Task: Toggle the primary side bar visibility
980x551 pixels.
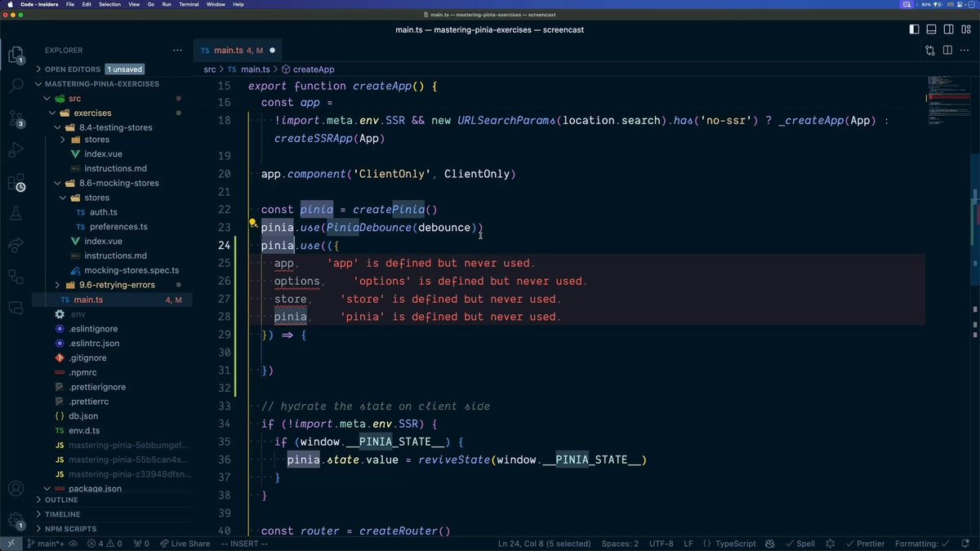Action: pyautogui.click(x=914, y=29)
